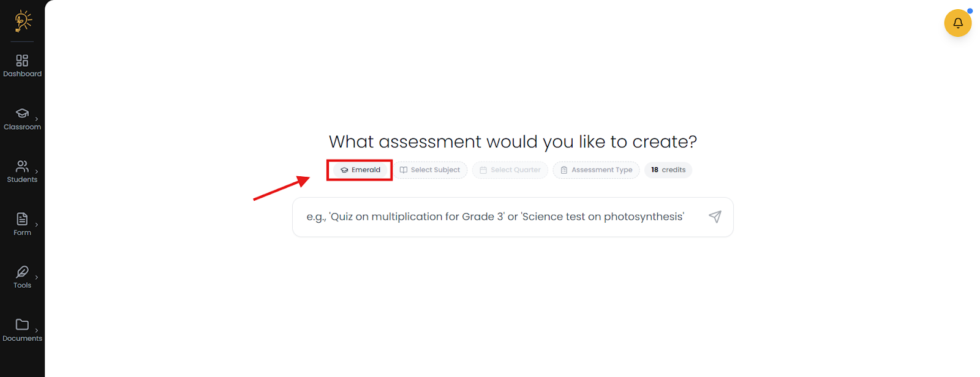980x377 pixels.
Task: Click the Documents folder icon
Action: pyautogui.click(x=22, y=324)
